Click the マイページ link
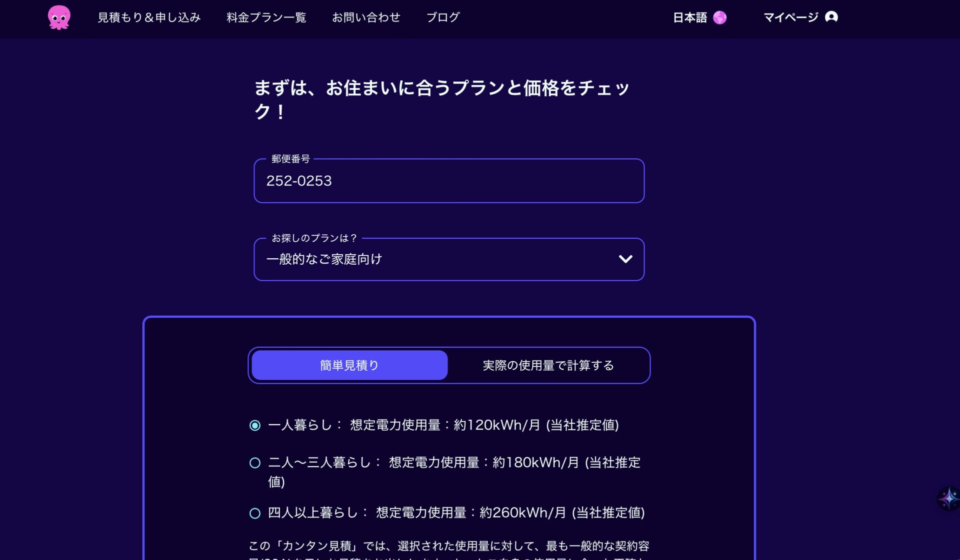Screen dimensions: 960x560 tap(790, 17)
